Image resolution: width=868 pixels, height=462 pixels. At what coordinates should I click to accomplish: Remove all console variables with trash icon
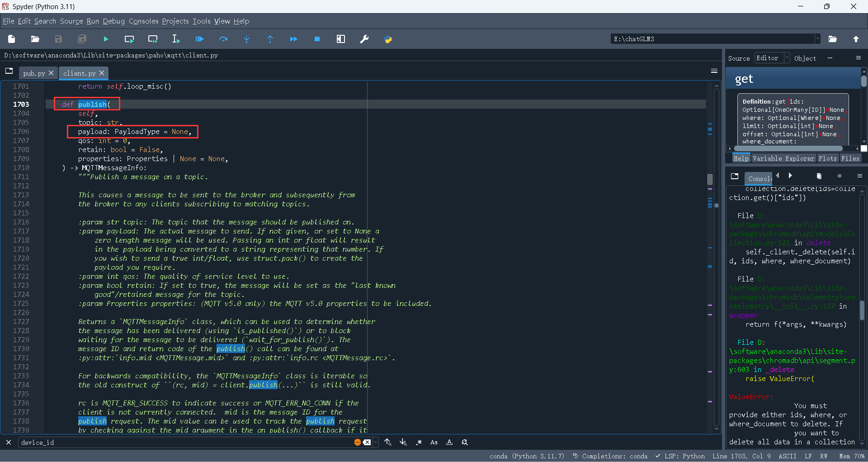(819, 176)
